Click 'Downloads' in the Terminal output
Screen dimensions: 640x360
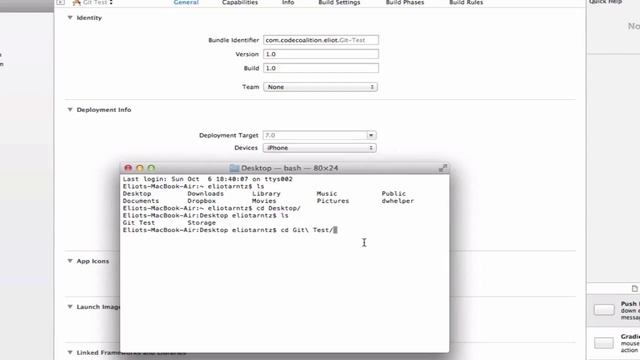205,193
